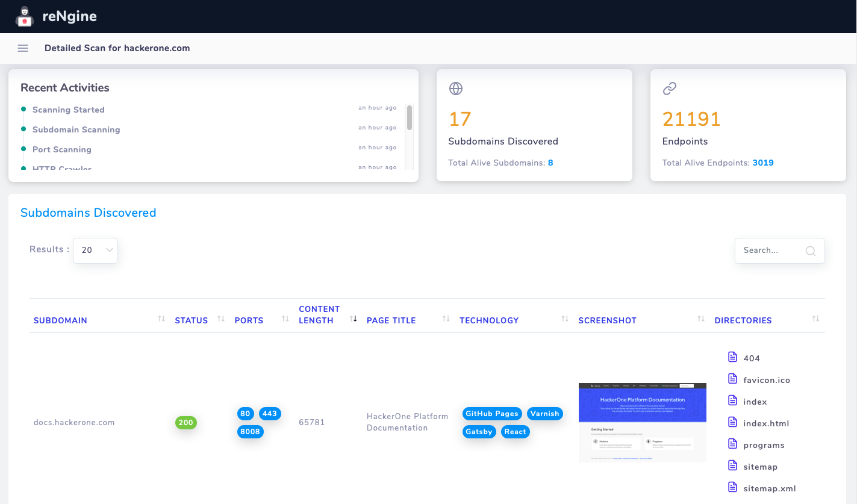Sort by Subdomain column arrows

pyautogui.click(x=161, y=319)
